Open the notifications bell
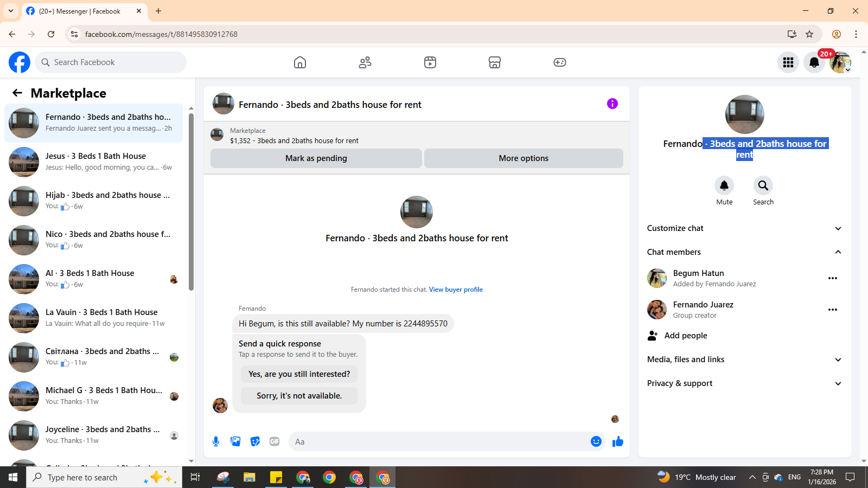The height and width of the screenshot is (488, 868). tap(814, 62)
